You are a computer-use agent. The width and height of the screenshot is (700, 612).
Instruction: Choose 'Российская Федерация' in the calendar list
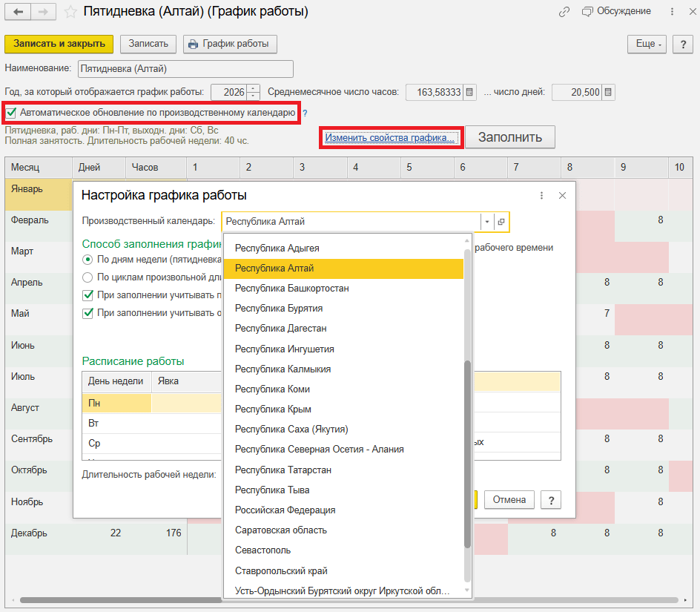285,510
